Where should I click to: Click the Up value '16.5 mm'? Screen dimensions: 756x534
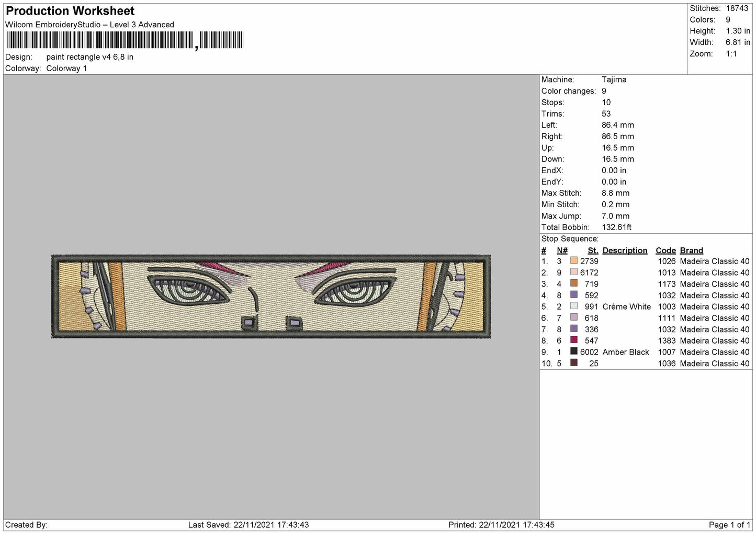(x=618, y=148)
